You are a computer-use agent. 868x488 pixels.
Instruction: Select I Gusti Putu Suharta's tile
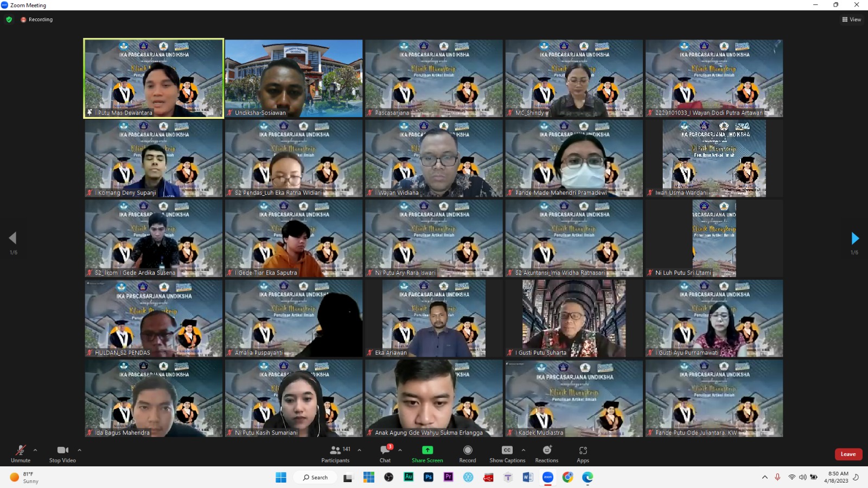click(574, 318)
